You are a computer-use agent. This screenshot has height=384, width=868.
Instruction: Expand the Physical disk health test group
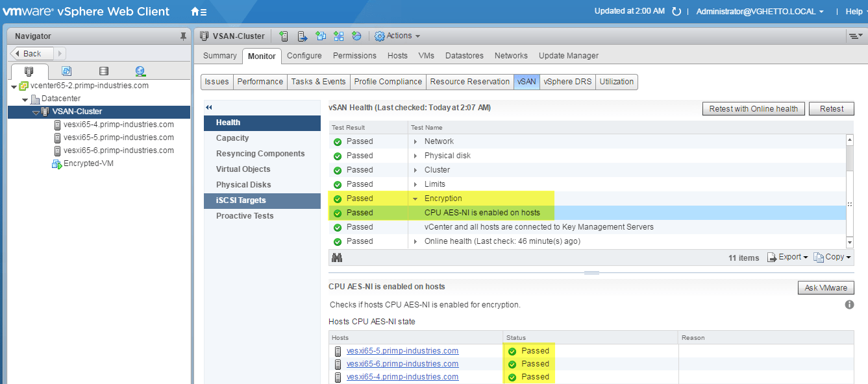pos(415,156)
